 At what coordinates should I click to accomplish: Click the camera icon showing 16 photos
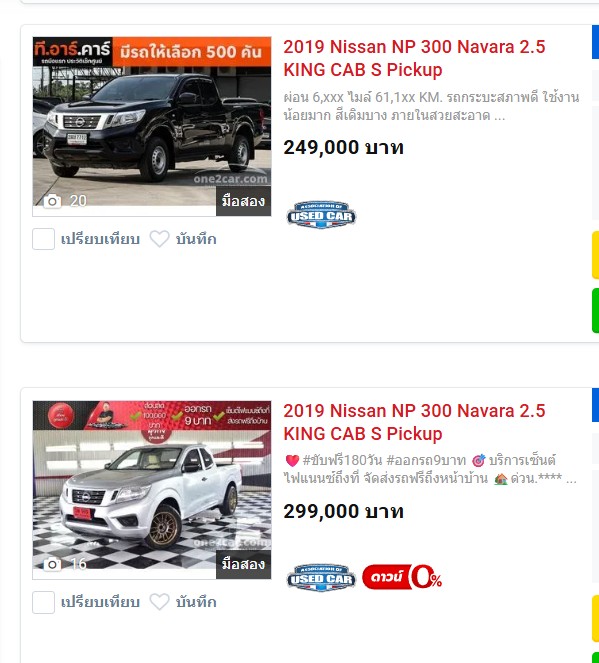[52, 564]
